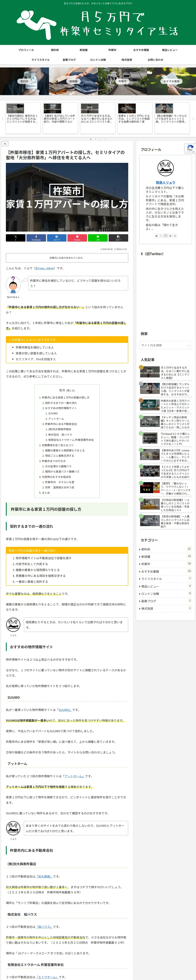Image resolution: width=196 pixels, height=980 pixels.
Task: Open 株式投資 in the navigation menu
Action: [127, 60]
